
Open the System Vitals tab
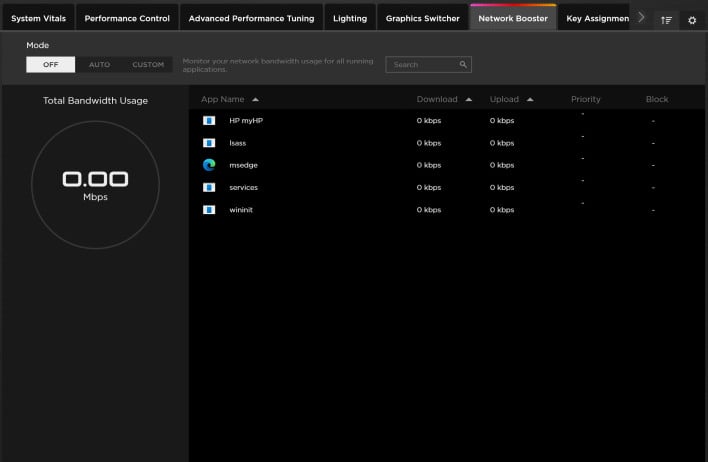39,18
